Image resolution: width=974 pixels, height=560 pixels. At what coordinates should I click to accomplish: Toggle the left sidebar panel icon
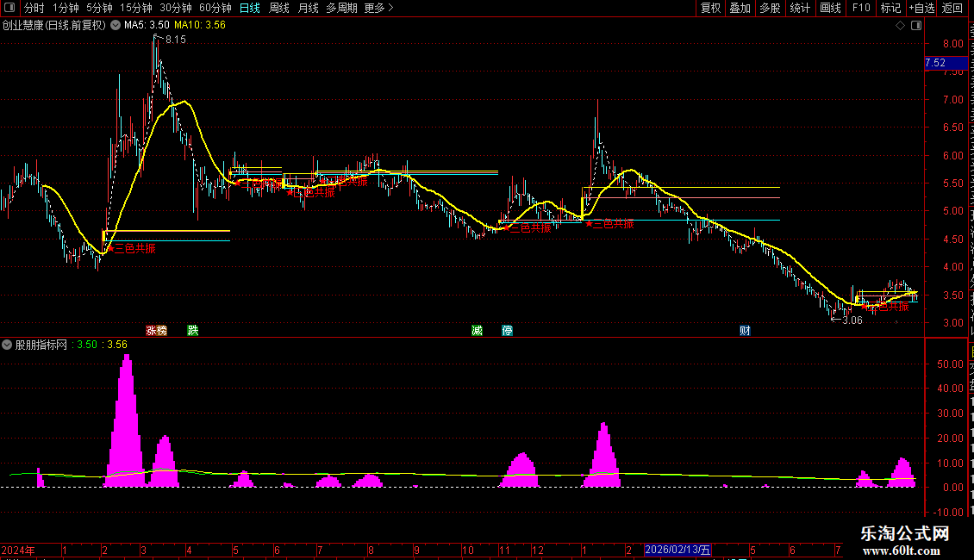tap(9, 8)
